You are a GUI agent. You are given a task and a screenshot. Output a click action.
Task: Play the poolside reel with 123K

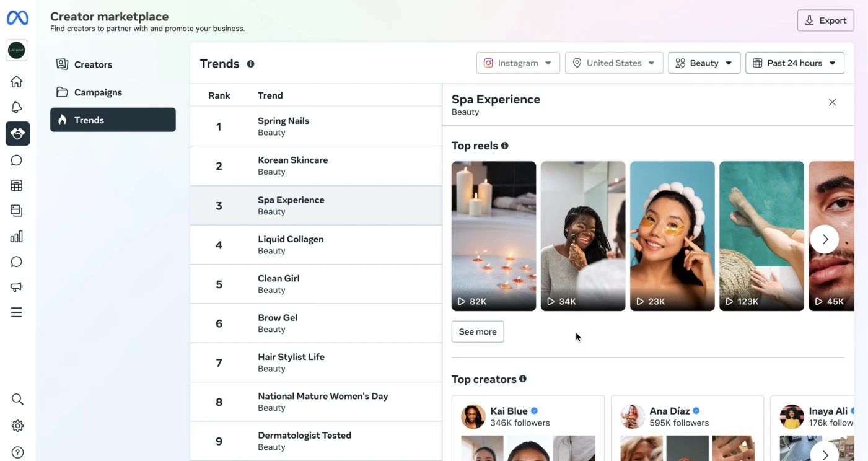(x=761, y=236)
